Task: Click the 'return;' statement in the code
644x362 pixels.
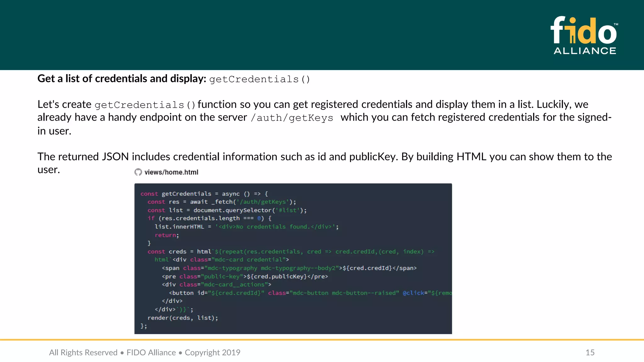Action: (x=167, y=235)
